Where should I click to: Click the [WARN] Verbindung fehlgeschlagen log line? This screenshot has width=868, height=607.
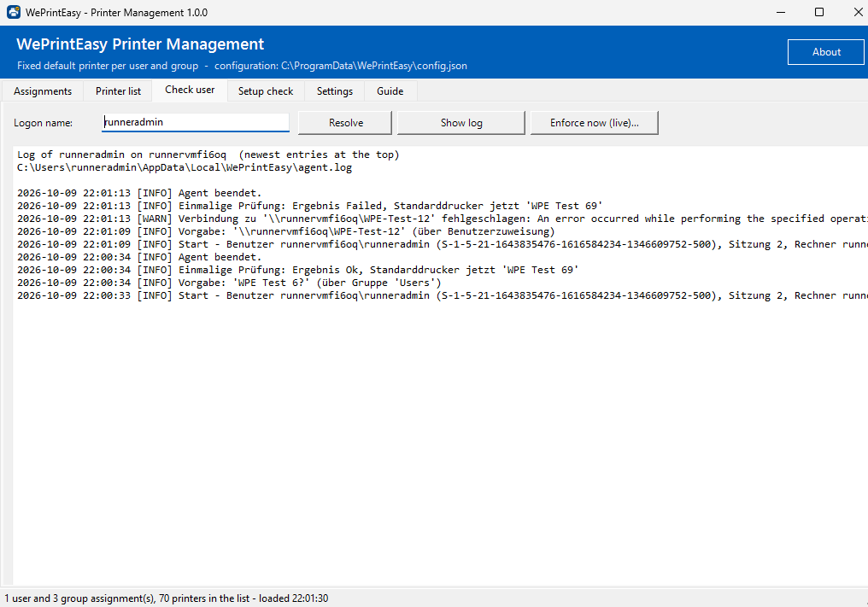tap(442, 219)
